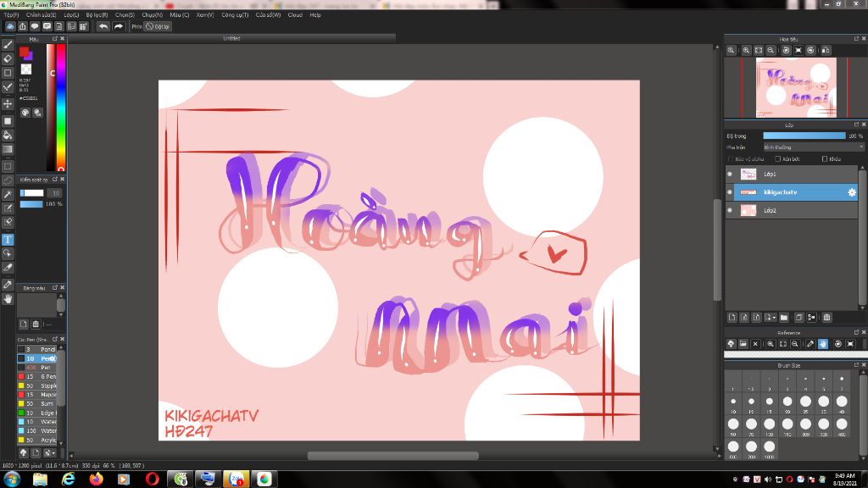868x488 pixels.
Task: Zoom in on the navigator panel
Action: 746,50
